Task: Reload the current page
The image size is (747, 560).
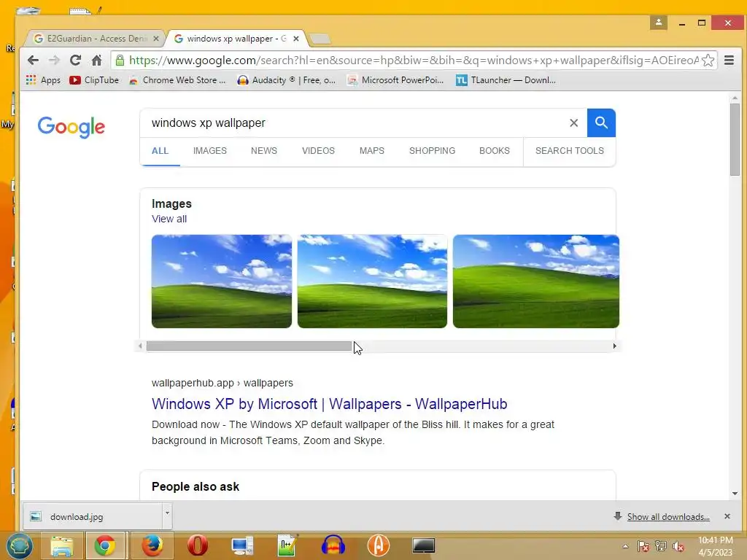Action: pyautogui.click(x=75, y=61)
